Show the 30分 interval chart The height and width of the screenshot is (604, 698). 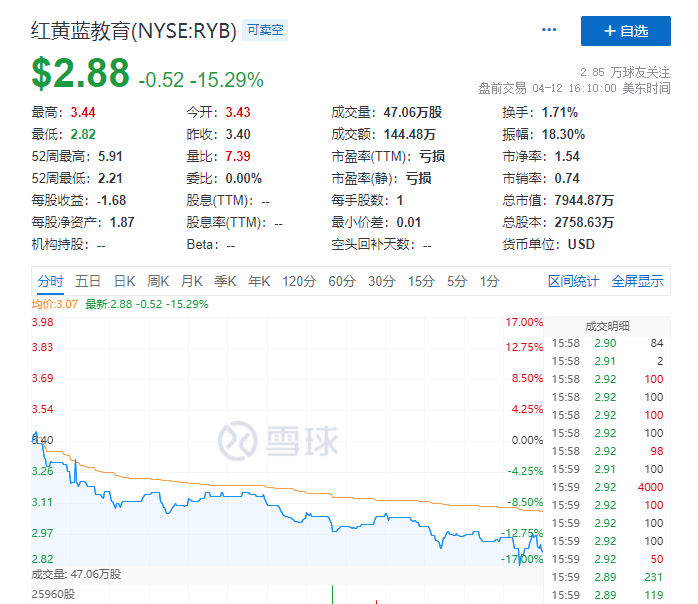tap(381, 281)
